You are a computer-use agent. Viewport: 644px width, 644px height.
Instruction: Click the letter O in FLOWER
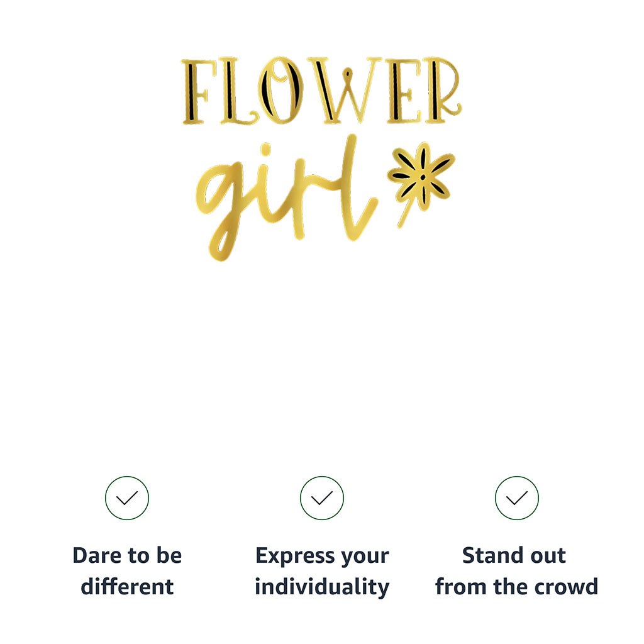coord(280,91)
